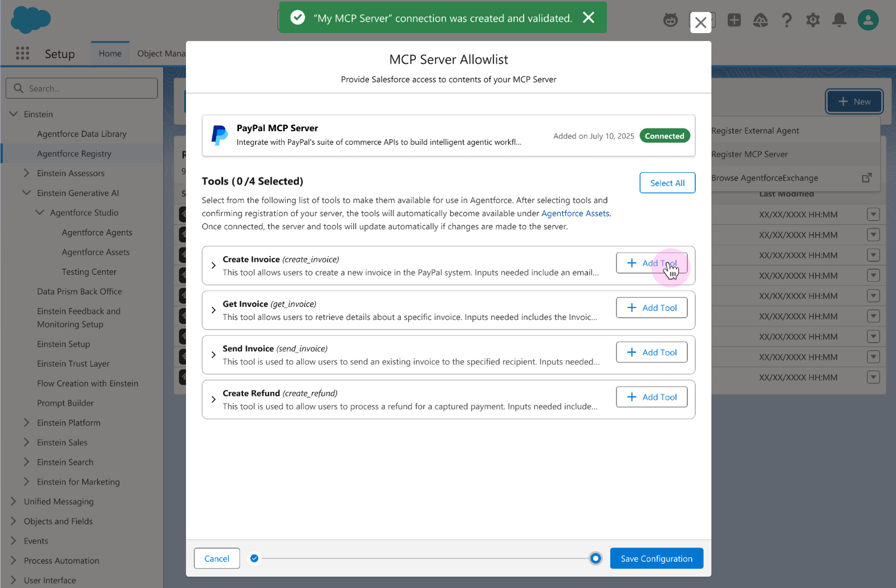Image resolution: width=896 pixels, height=588 pixels.
Task: Click the Salesforce cloud logo
Action: 31,21
